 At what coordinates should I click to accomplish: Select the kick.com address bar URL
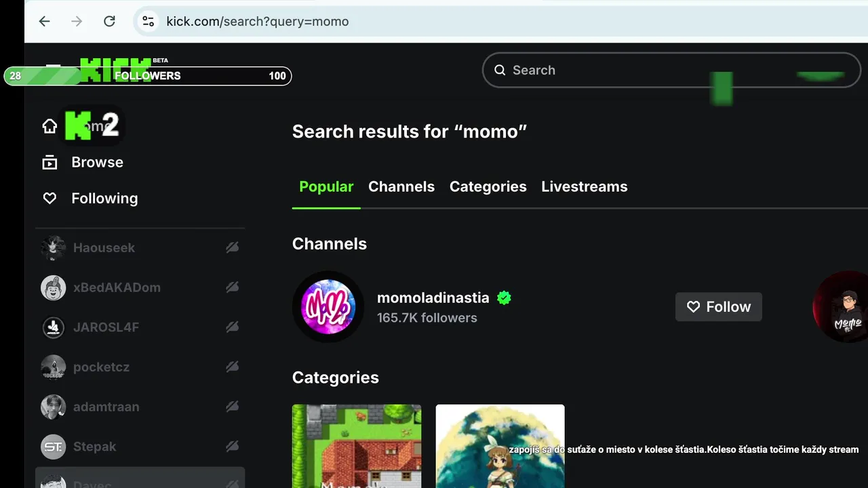tap(258, 22)
